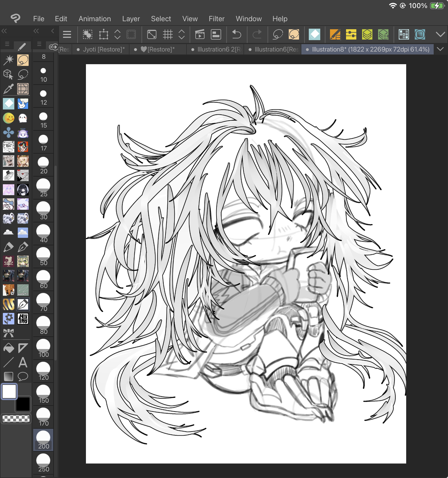Click the grid icon in the top toolbar
The width and height of the screenshot is (448, 478).
tap(168, 35)
